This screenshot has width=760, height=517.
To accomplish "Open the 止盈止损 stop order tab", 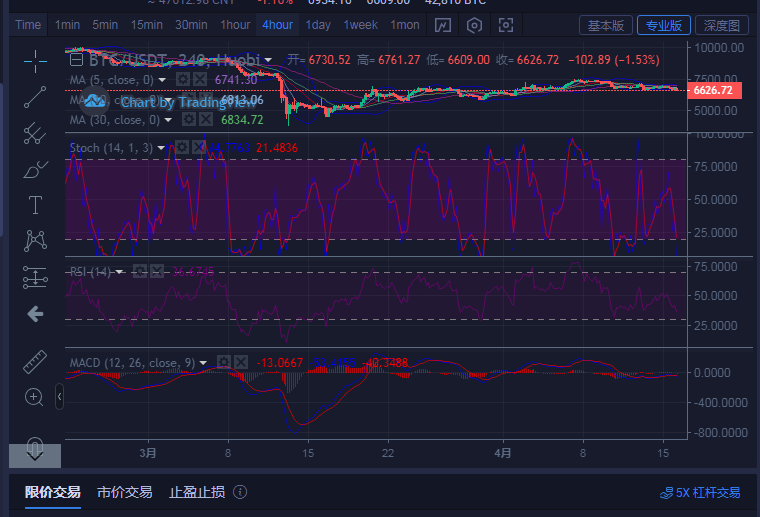I will click(197, 492).
